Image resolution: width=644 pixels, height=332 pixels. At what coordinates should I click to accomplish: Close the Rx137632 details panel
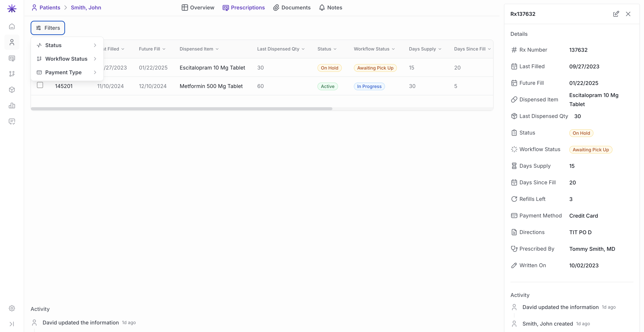[628, 14]
